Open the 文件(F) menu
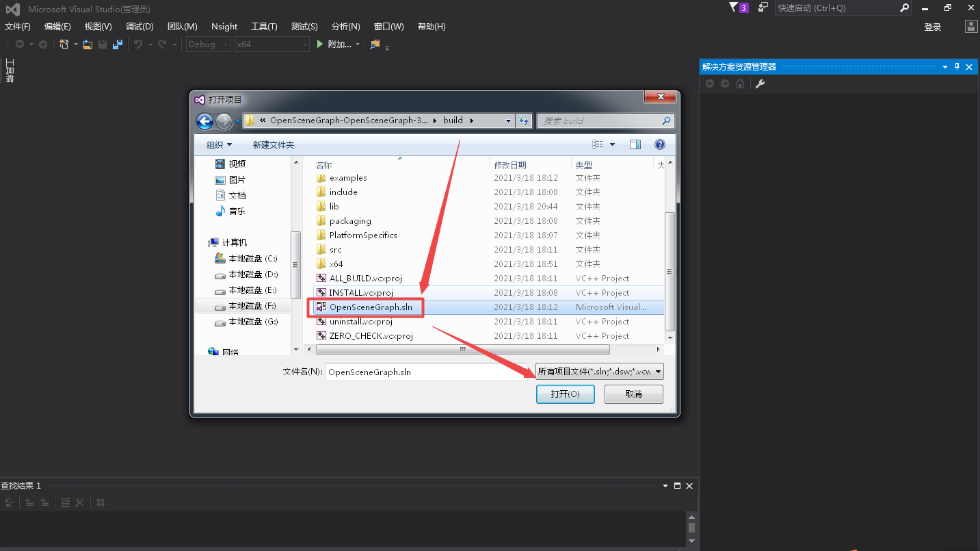This screenshot has height=551, width=980. 18,27
